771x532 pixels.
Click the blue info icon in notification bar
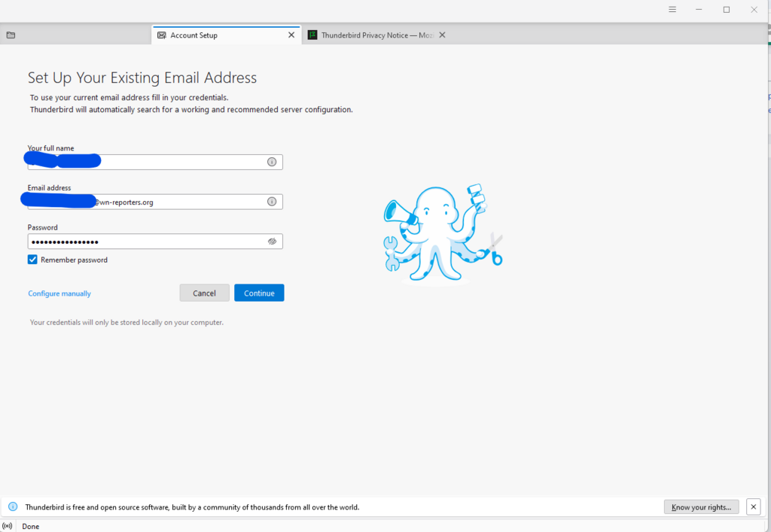14,506
